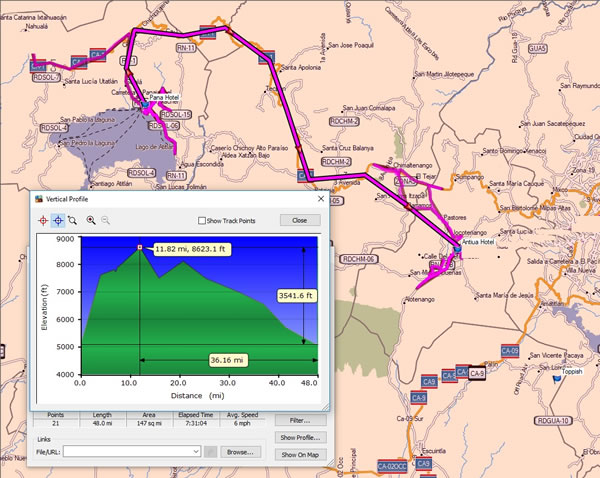600x478 pixels.
Task: Click the Avg. Speed value 6 mph
Action: (x=242, y=423)
